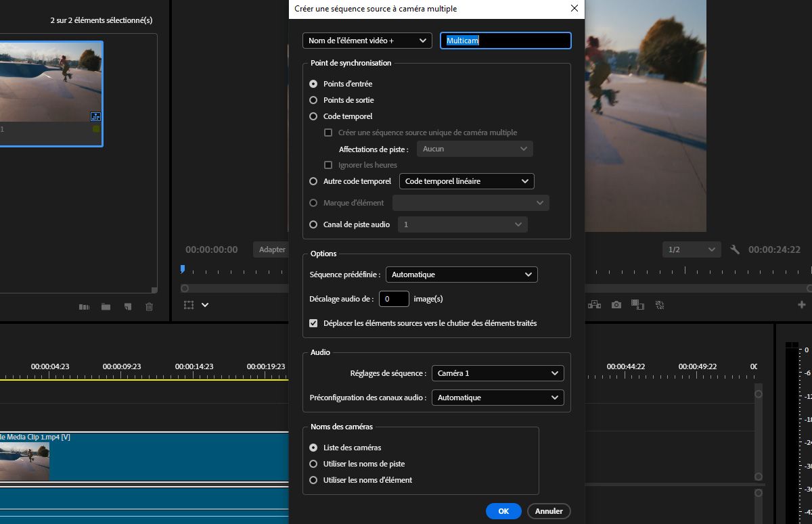Open the 1/2 playback resolution dropdown

[x=690, y=249]
